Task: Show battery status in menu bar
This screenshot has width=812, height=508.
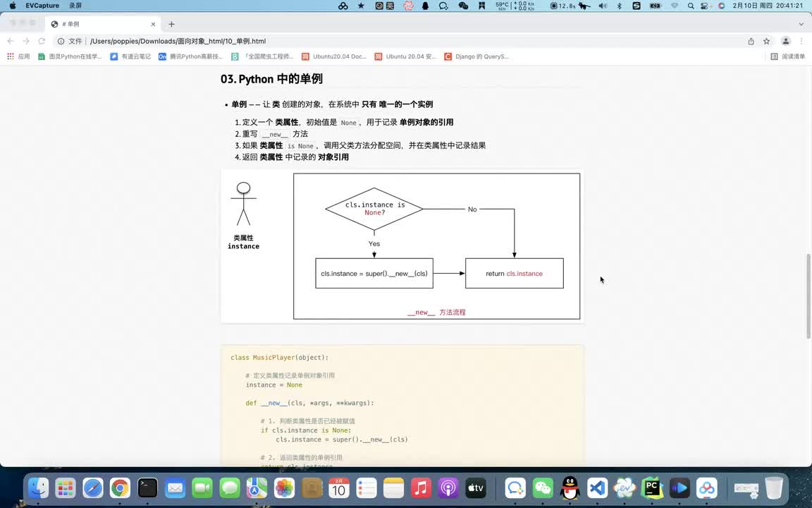Action: tap(656, 6)
